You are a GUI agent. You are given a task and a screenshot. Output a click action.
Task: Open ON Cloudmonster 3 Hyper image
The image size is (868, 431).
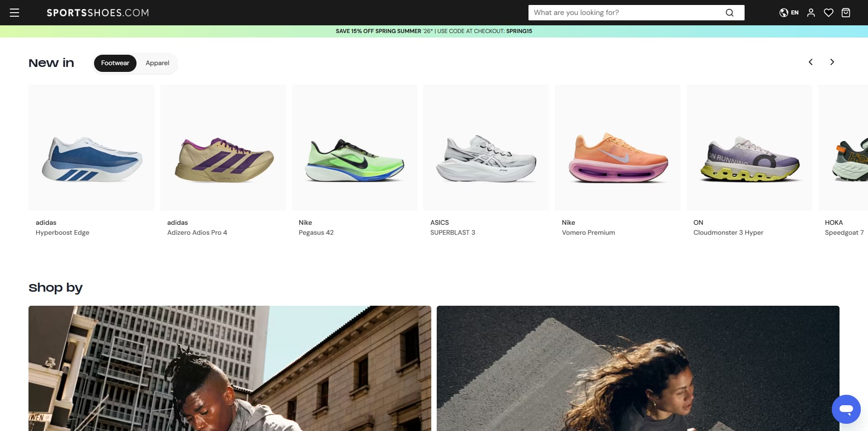coord(749,147)
